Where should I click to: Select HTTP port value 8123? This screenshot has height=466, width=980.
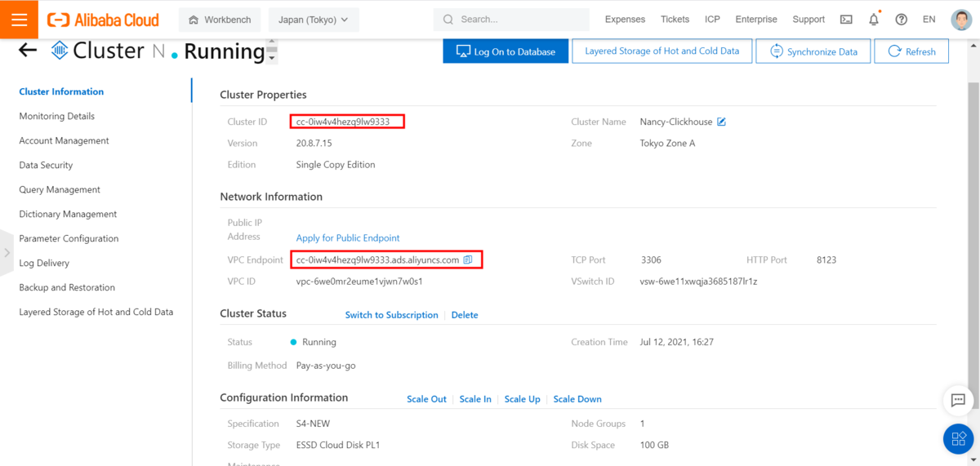point(826,260)
